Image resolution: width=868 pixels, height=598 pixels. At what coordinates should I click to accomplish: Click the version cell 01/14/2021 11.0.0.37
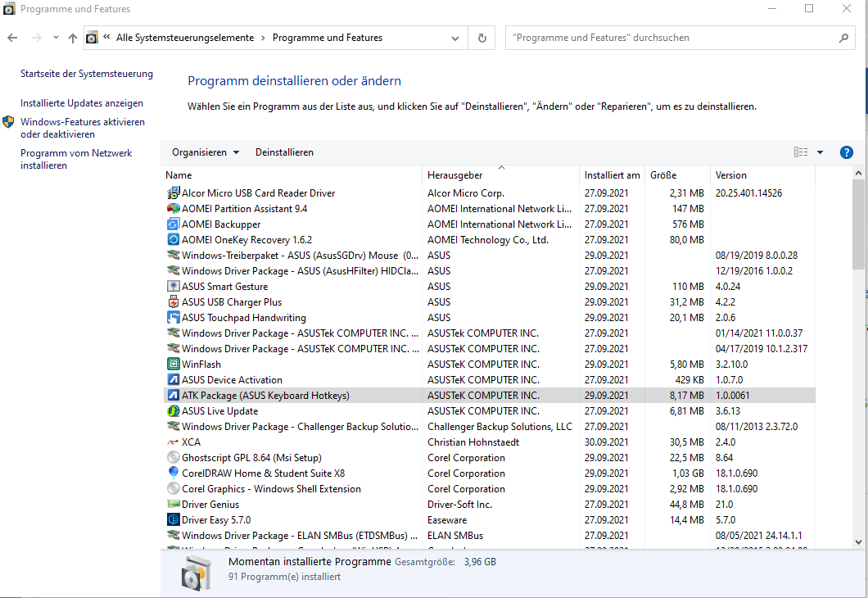(x=759, y=333)
